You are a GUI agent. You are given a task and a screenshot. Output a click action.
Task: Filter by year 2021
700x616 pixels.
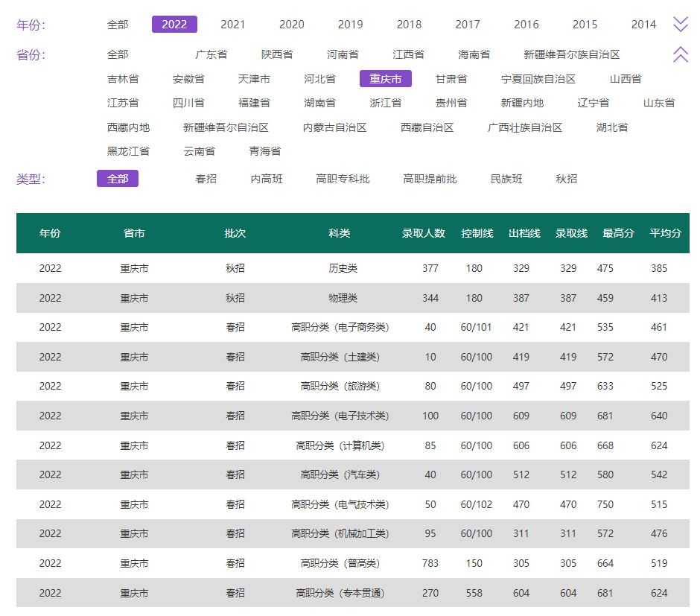(x=233, y=25)
